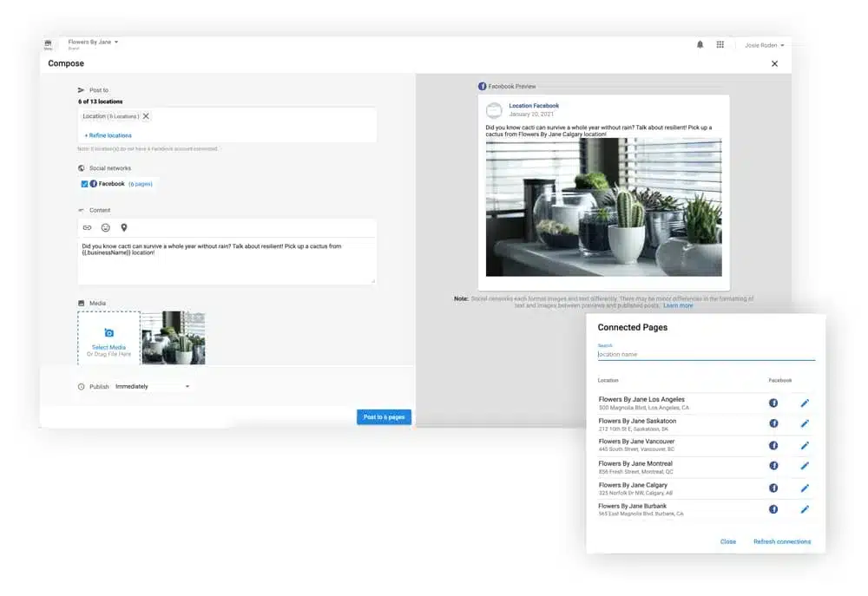868x596 pixels.
Task: Open the emoji picker icon
Action: click(106, 227)
